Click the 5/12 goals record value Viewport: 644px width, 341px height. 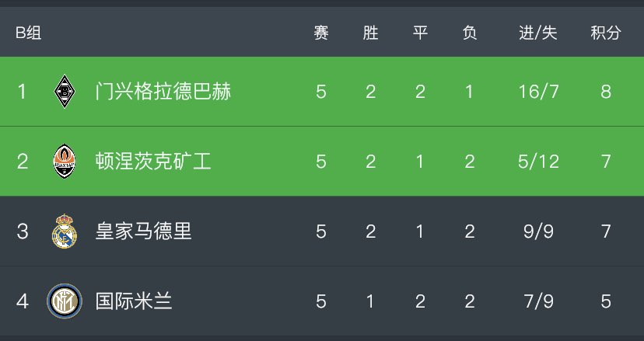tap(538, 162)
